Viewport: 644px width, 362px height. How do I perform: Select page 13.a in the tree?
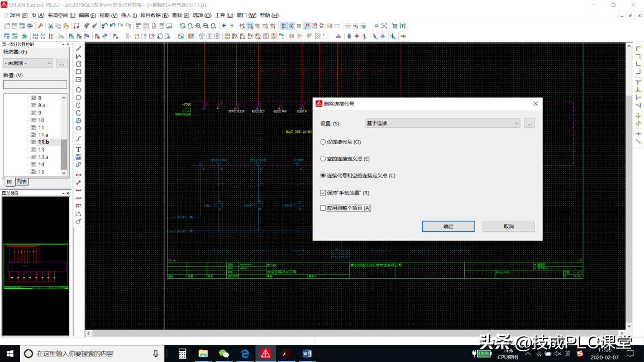[43, 157]
